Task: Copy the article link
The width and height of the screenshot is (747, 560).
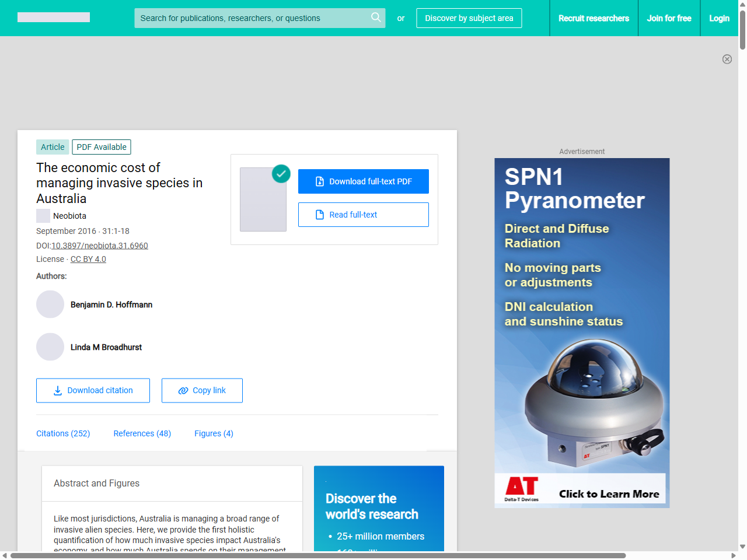Action: point(202,390)
